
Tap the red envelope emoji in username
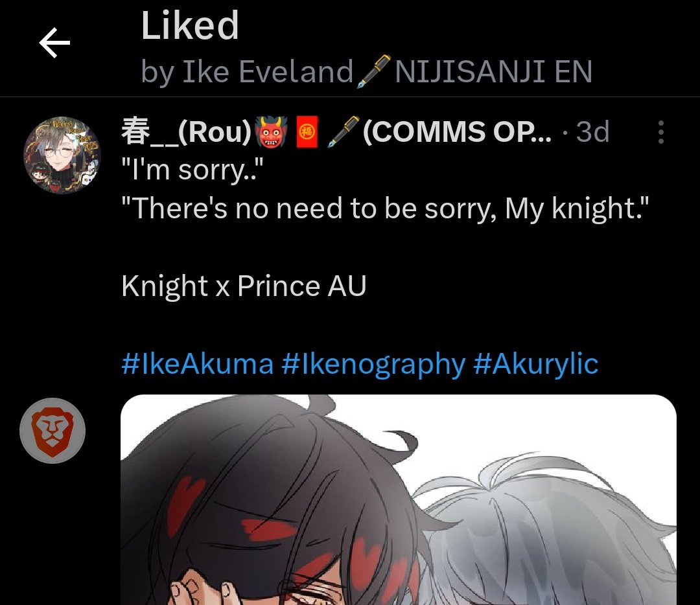point(308,132)
